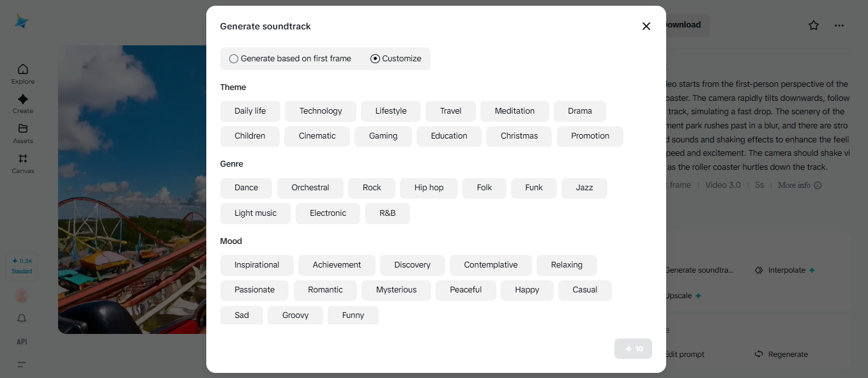Open the user profile avatar
The height and width of the screenshot is (378, 868).
click(22, 296)
